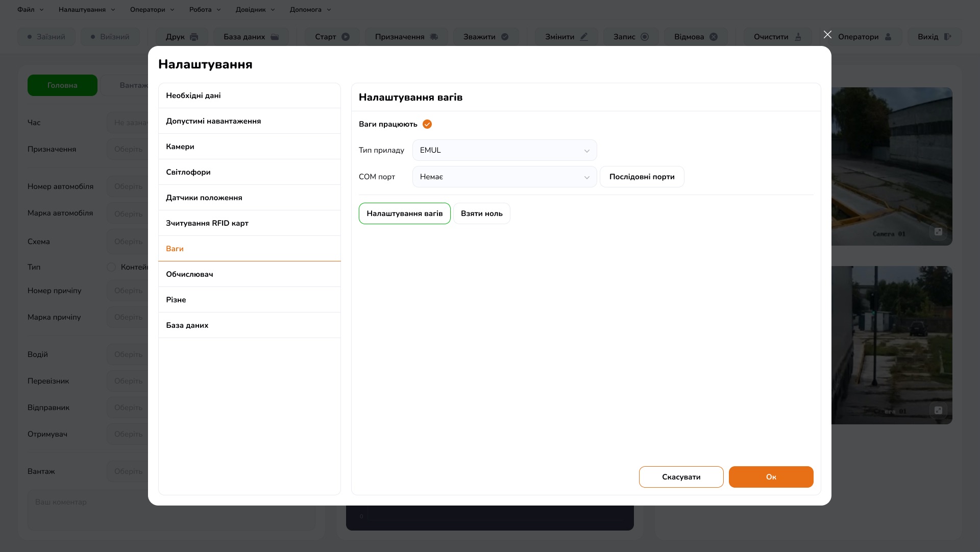Open the Схема dropdown in main form
Image resolution: width=980 pixels, height=552 pixels.
coord(128,242)
